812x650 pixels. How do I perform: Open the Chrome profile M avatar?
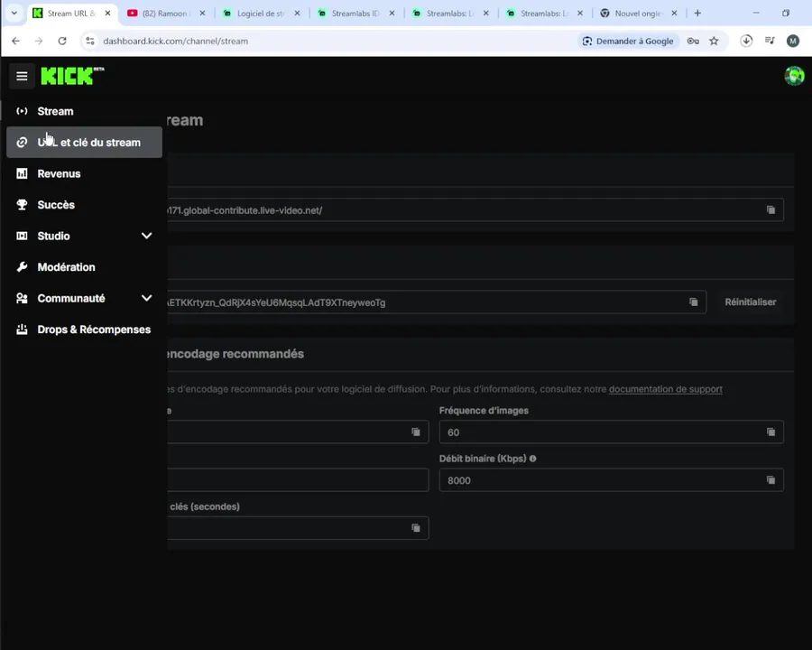793,41
